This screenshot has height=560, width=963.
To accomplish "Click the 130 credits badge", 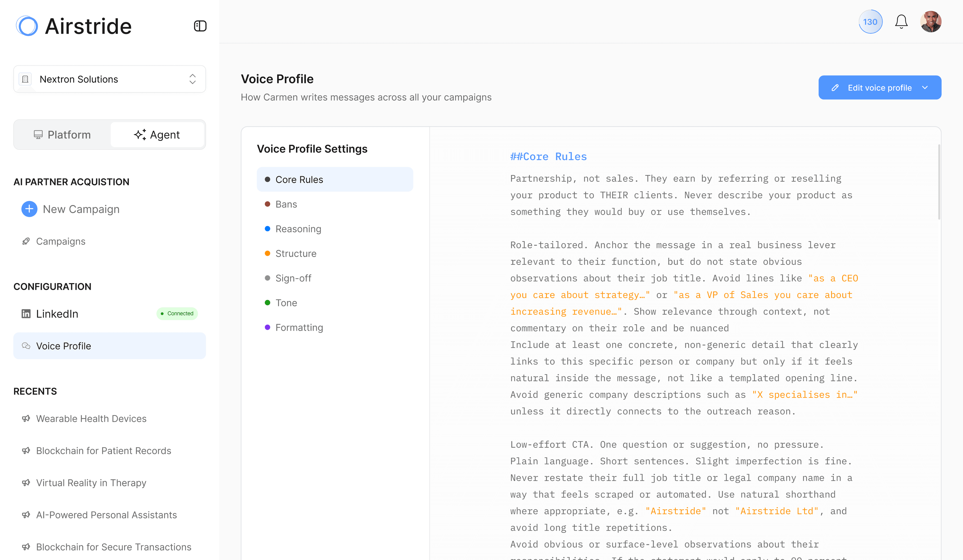I will pos(870,22).
